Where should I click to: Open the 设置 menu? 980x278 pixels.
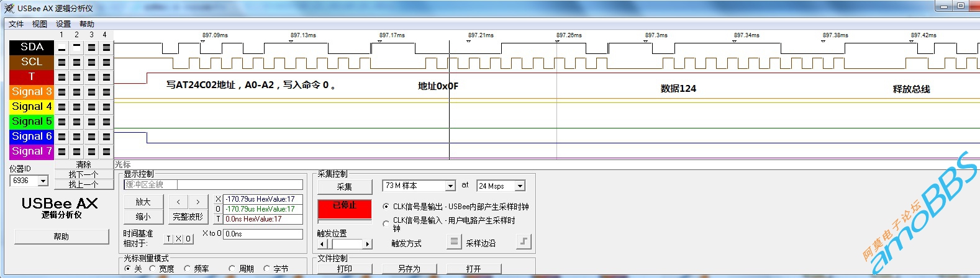pyautogui.click(x=63, y=24)
